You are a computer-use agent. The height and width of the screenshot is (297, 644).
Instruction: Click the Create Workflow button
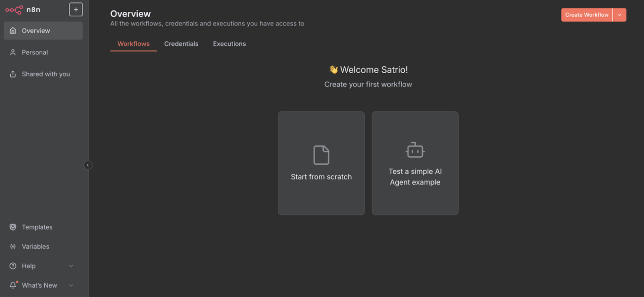587,15
